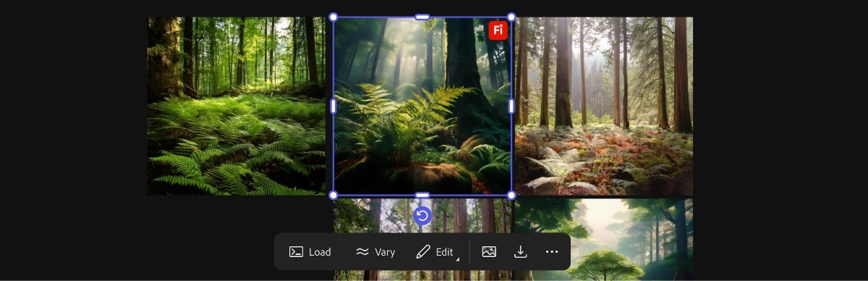Select the redwood forest with brown ferns image
868x281 pixels.
coord(604,106)
